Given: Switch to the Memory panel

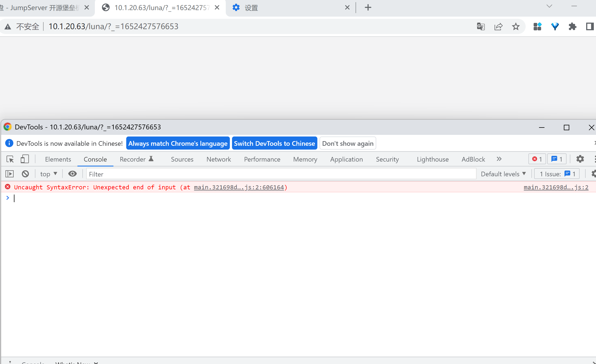Looking at the screenshot, I should point(305,159).
